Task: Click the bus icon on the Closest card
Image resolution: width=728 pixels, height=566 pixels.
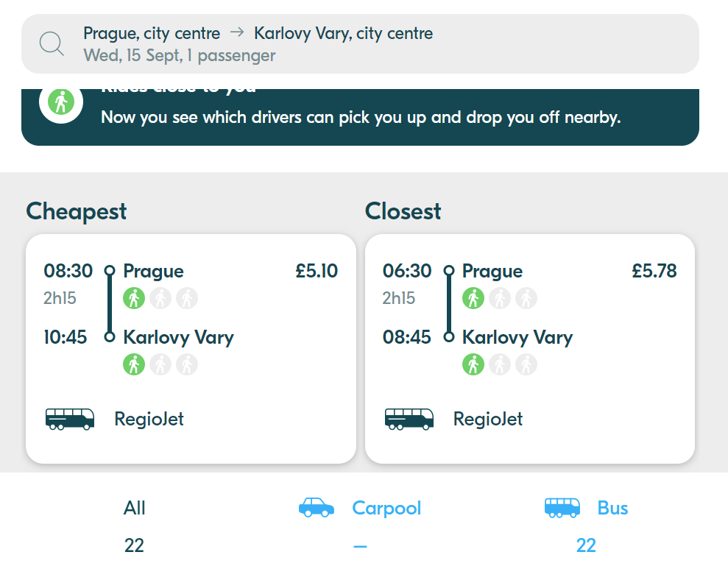Action: point(409,420)
